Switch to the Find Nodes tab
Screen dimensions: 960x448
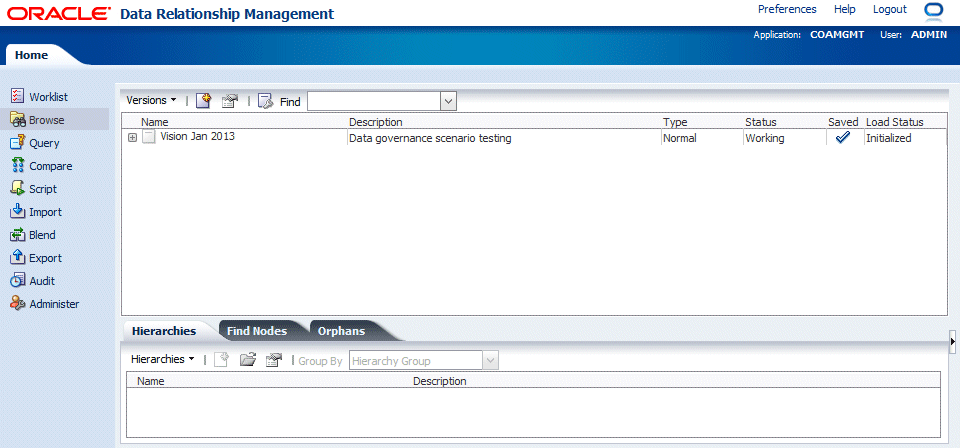pyautogui.click(x=257, y=331)
